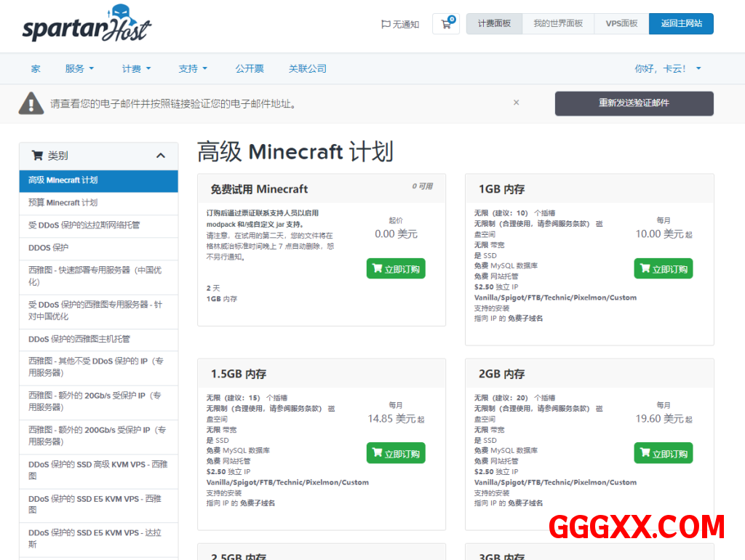Click the warning triangle alert icon
The width and height of the screenshot is (745, 560).
click(31, 103)
